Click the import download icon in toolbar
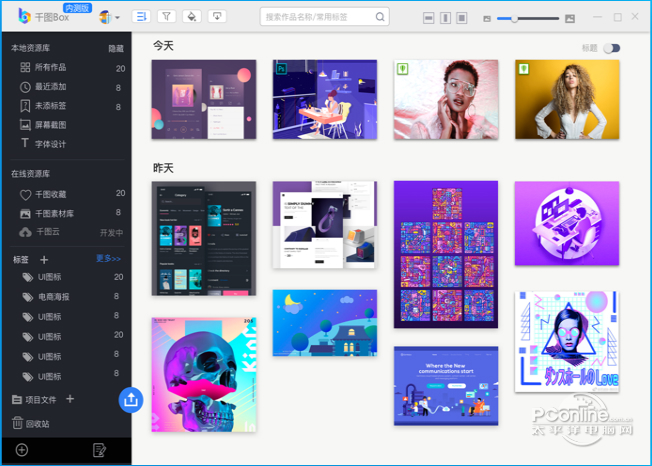Image resolution: width=652 pixels, height=466 pixels. [217, 17]
